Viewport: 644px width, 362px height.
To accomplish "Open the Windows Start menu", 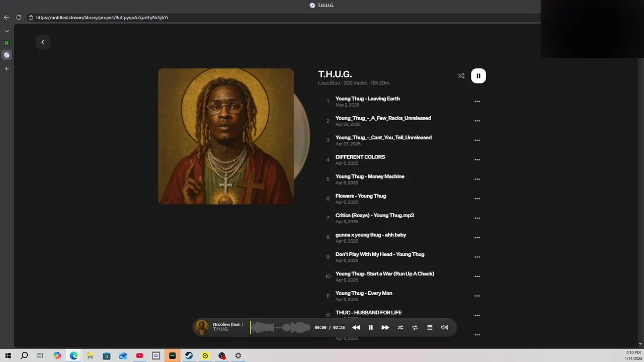I will click(x=8, y=355).
